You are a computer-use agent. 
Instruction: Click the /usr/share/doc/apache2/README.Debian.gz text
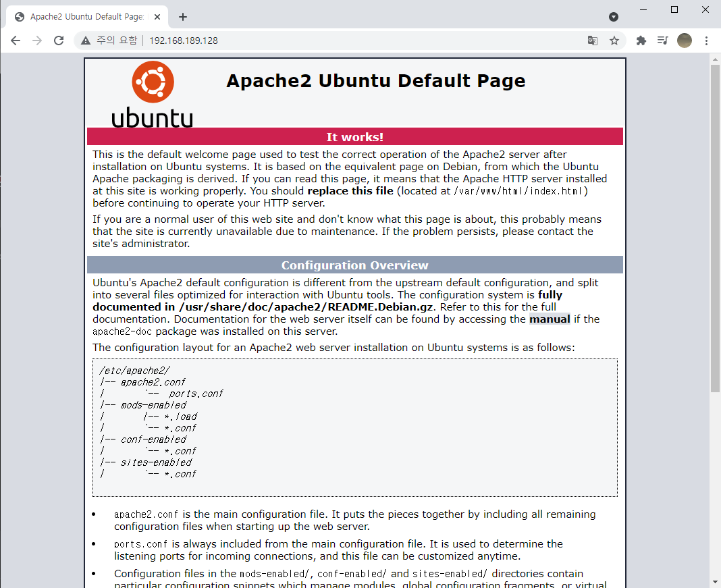pyautogui.click(x=306, y=307)
